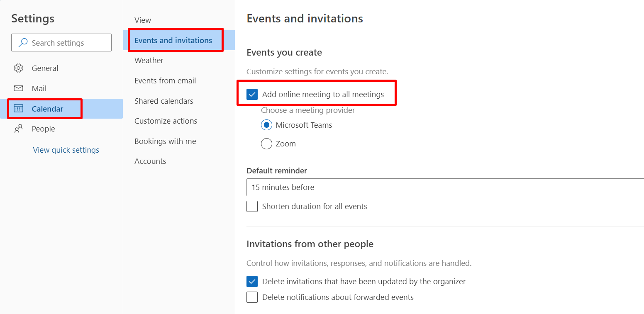Open Shared calendars section

[164, 101]
